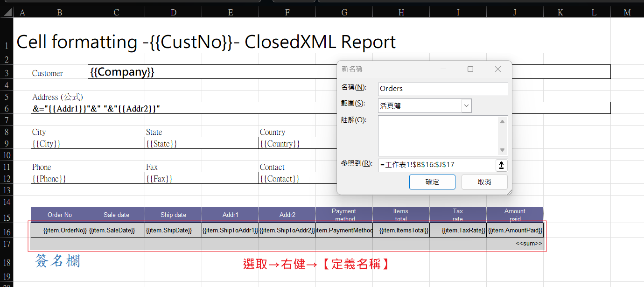This screenshot has width=644, height=287.
Task: Click the comment box scroll-down arrow
Action: click(x=502, y=150)
